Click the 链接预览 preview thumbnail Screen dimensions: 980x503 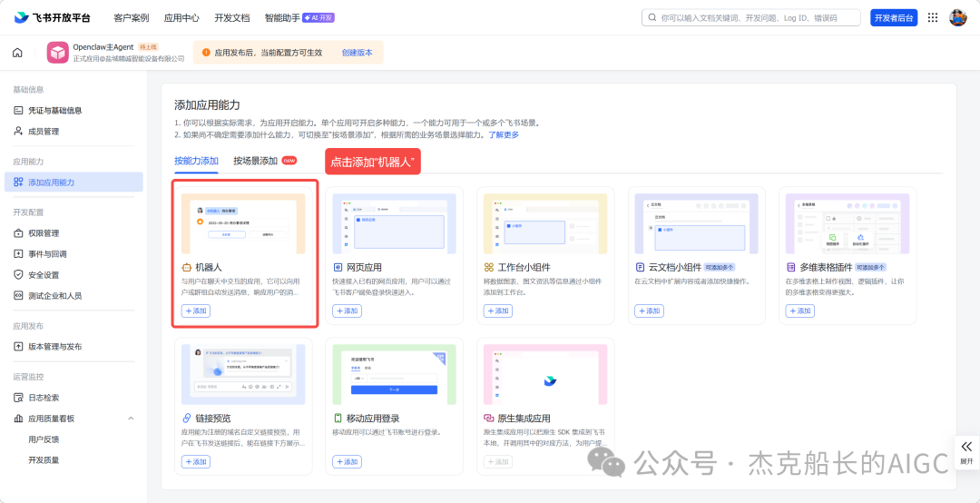click(243, 374)
